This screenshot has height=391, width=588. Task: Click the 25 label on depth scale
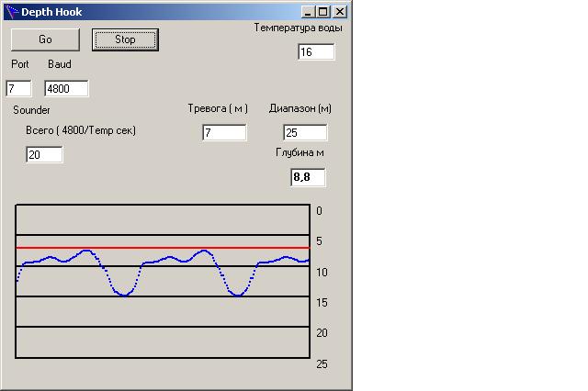pyautogui.click(x=322, y=364)
